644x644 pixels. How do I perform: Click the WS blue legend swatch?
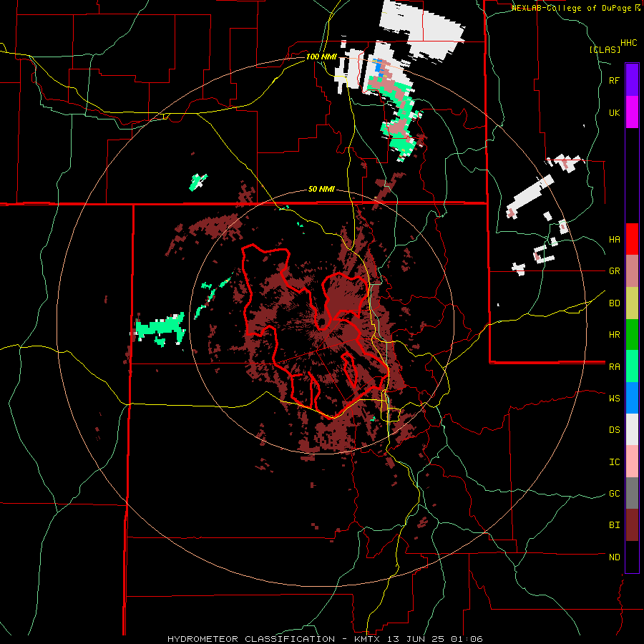coord(632,398)
